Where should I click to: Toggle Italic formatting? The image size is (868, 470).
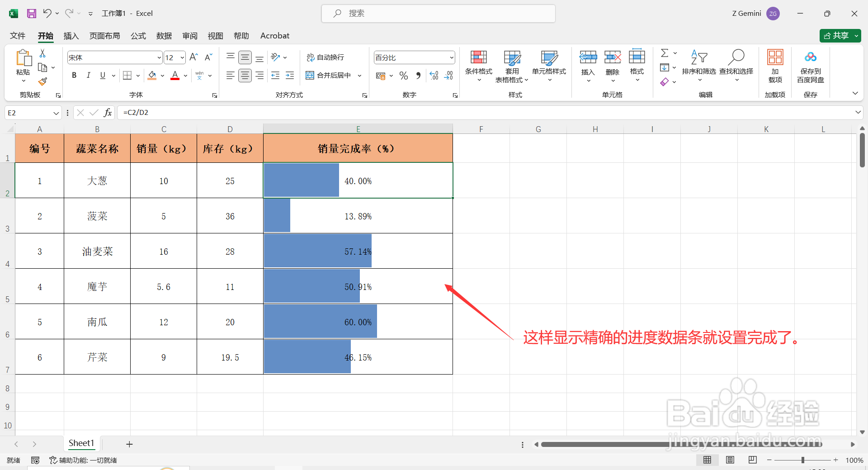89,76
